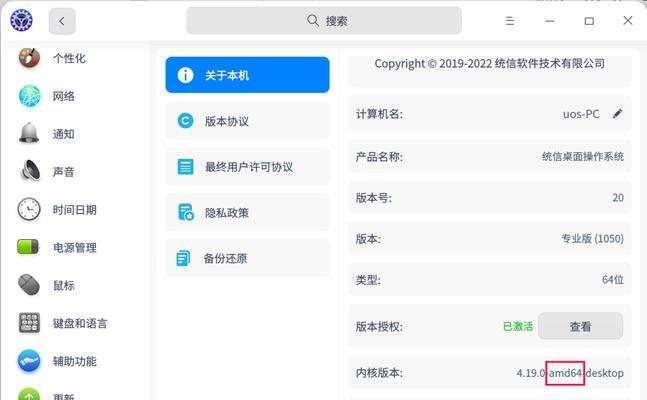Open the Personalization (个性化) settings icon

[29, 58]
